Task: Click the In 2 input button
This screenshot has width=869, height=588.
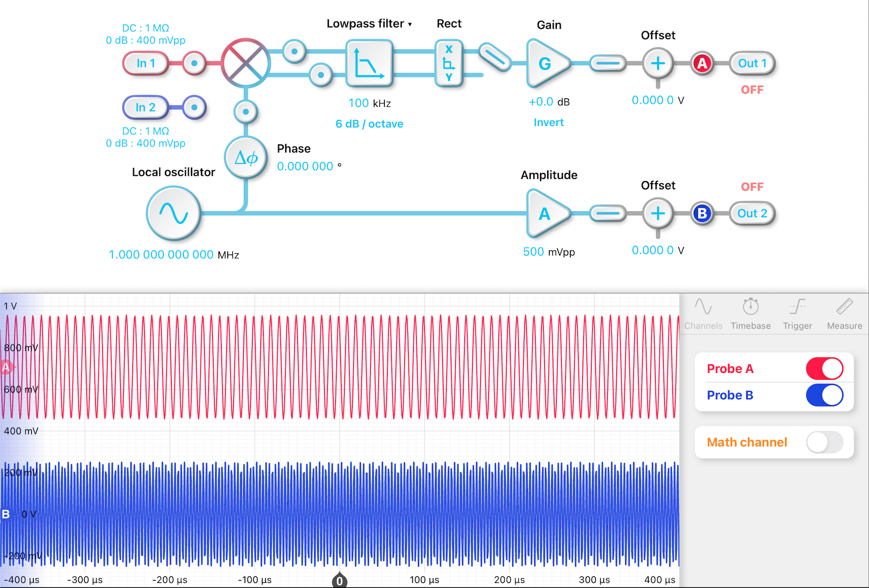Action: [146, 107]
